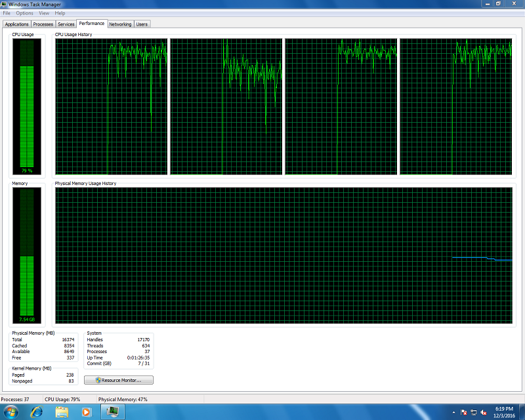Show hidden system tray icons
525x420 pixels.
click(453, 412)
